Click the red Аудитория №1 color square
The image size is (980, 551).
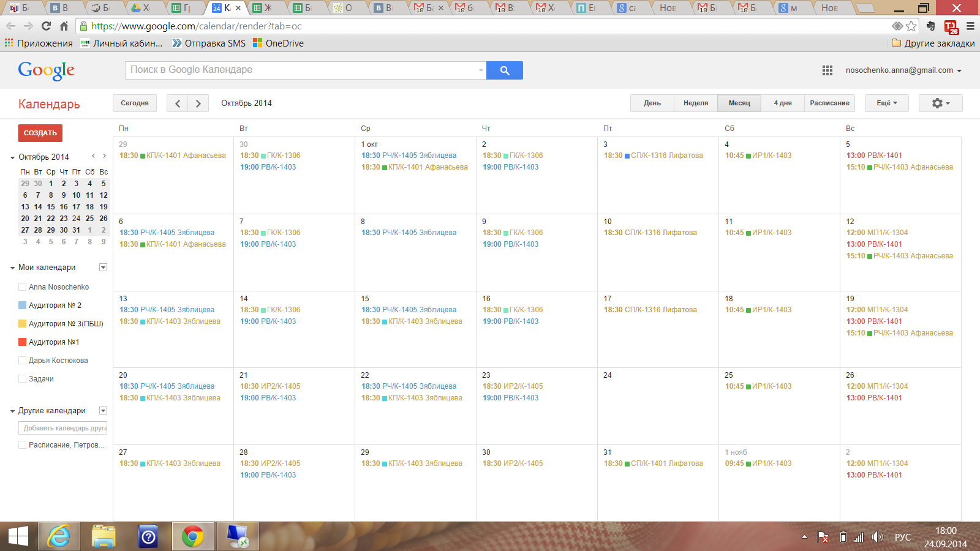click(x=23, y=342)
